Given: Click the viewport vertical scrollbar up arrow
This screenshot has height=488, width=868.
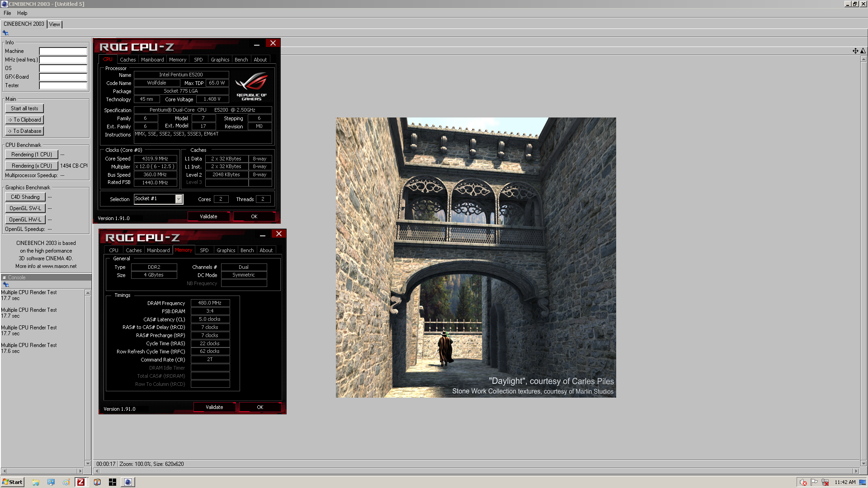Looking at the screenshot, I should [863, 59].
